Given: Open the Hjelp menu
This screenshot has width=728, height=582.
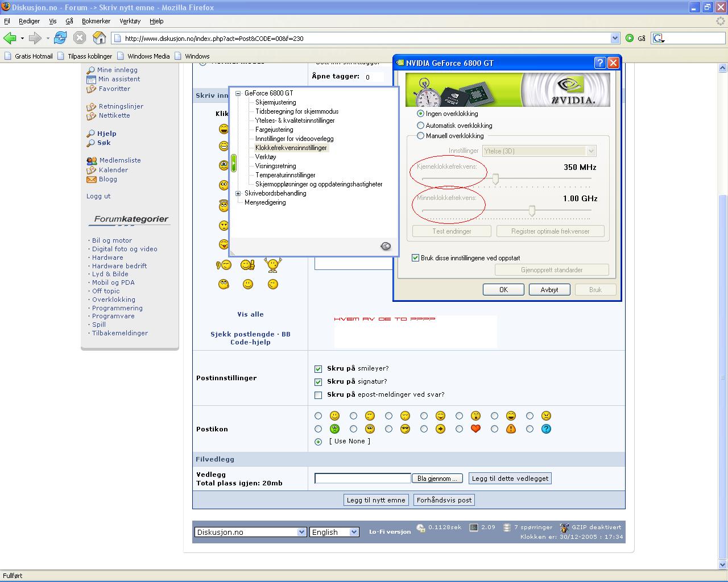Looking at the screenshot, I should [156, 21].
